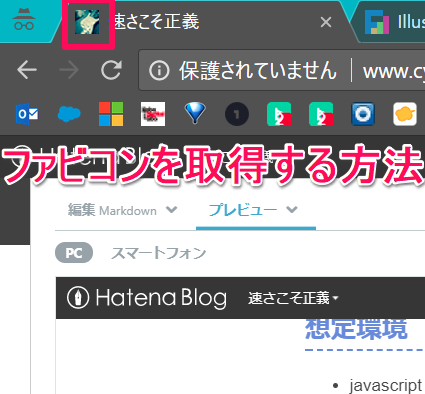Select the 編集 Markdown tab
425x394 pixels.
[112, 210]
